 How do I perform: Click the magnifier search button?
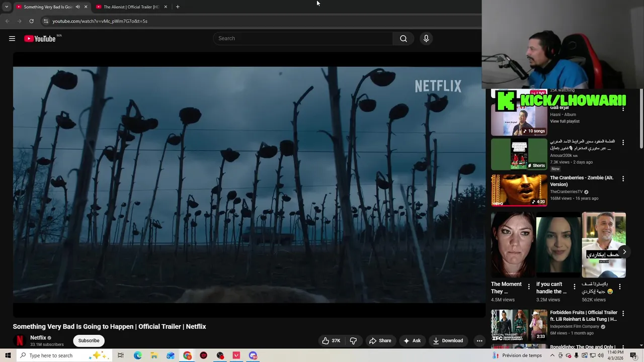pyautogui.click(x=403, y=39)
